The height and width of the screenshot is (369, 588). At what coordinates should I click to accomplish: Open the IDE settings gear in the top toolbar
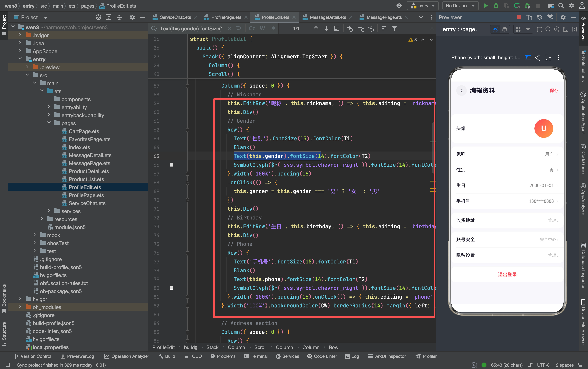[571, 6]
